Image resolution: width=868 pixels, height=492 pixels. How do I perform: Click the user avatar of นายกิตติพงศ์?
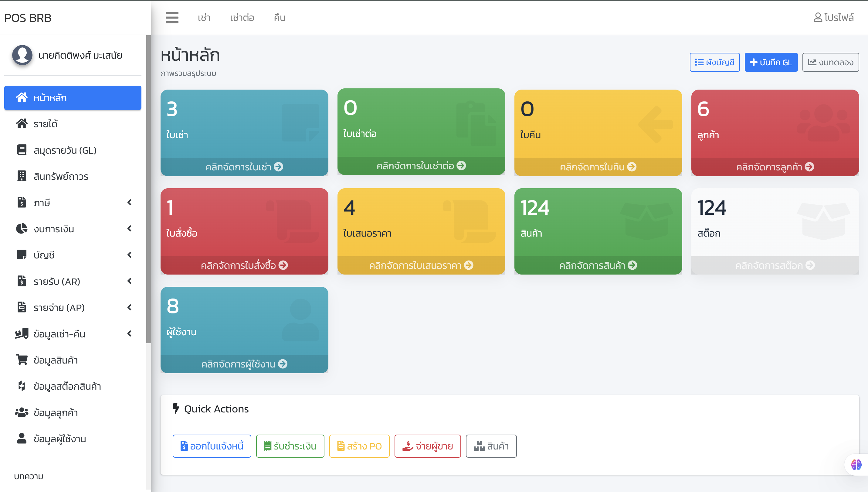(22, 55)
